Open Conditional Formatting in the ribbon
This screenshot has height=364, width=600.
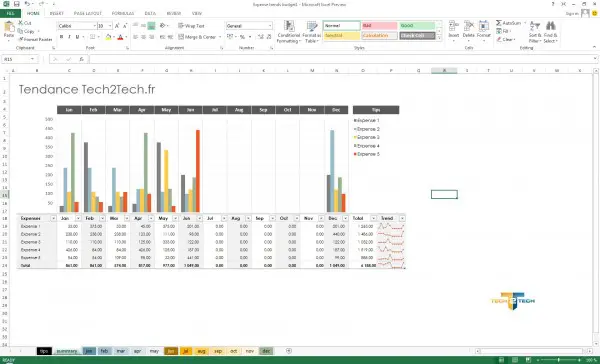coord(289,32)
